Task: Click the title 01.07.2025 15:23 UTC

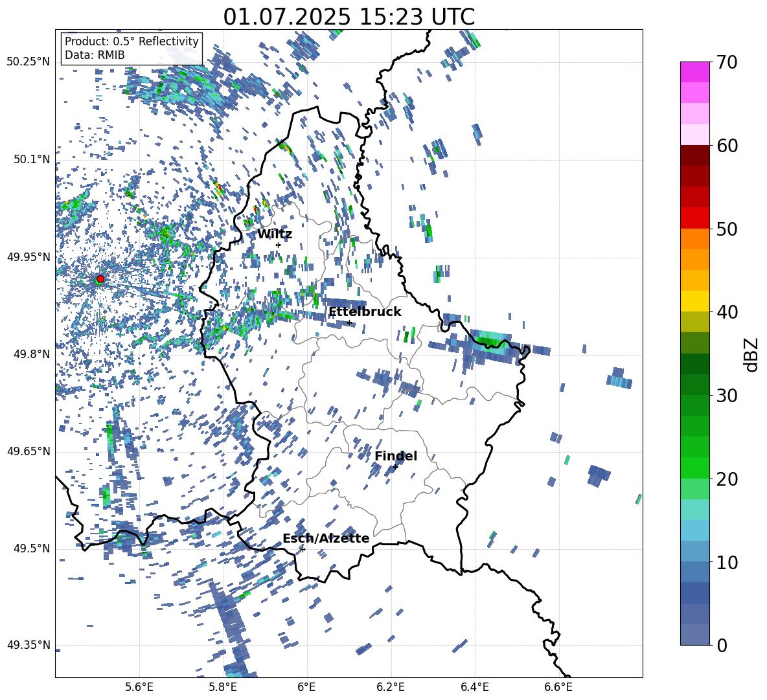Action: click(x=349, y=17)
